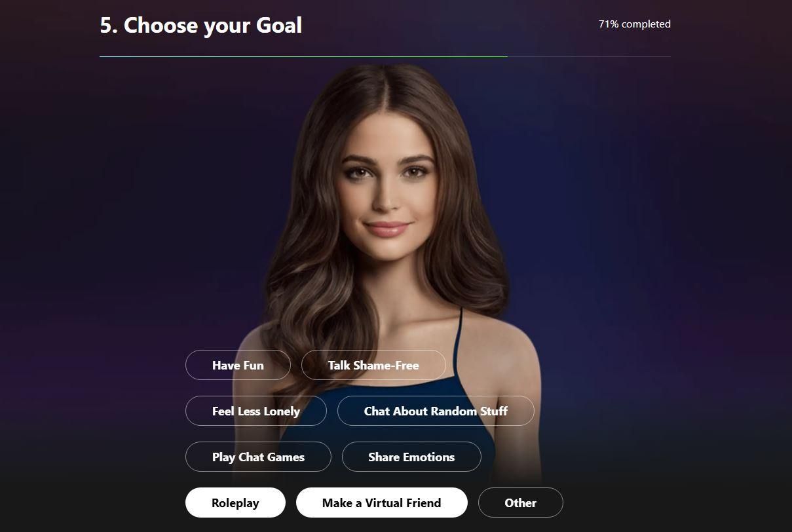792x532 pixels.
Task: Enable the Have Fun pill
Action: [x=238, y=365]
